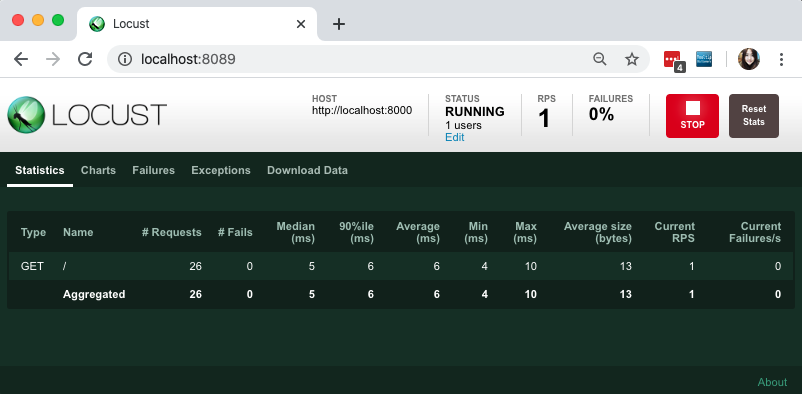Select the Statistics tab
The width and height of the screenshot is (802, 394).
click(40, 170)
